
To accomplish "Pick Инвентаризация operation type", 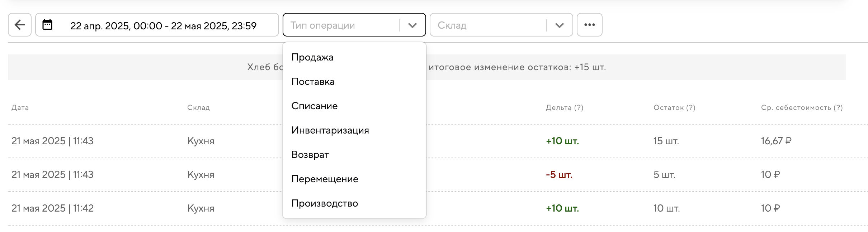I will (x=330, y=130).
